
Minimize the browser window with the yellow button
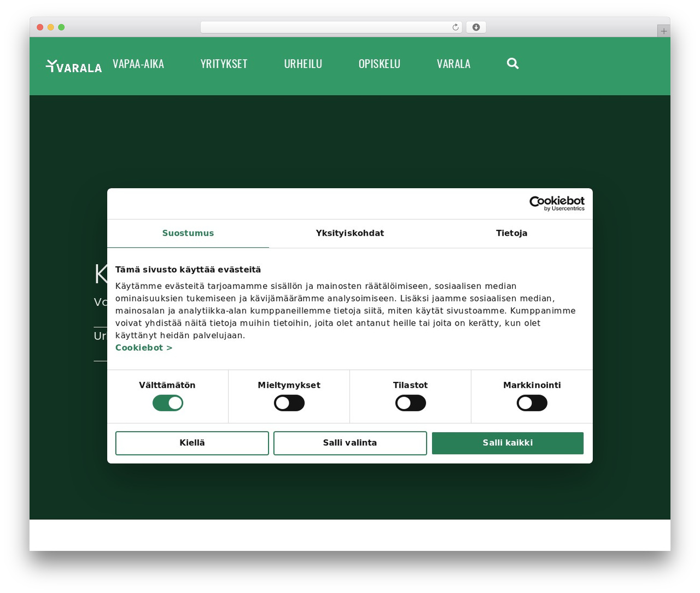(51, 27)
